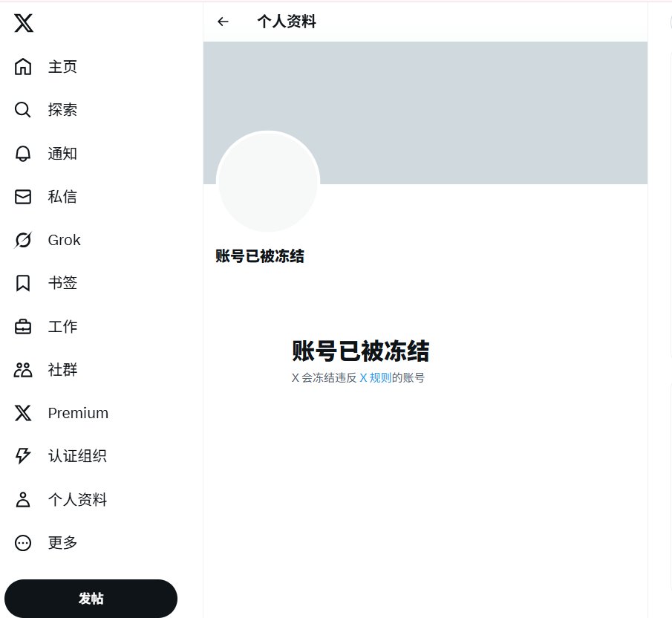Select 认证组织 (Verified Orgs) lightning icon

tap(22, 456)
